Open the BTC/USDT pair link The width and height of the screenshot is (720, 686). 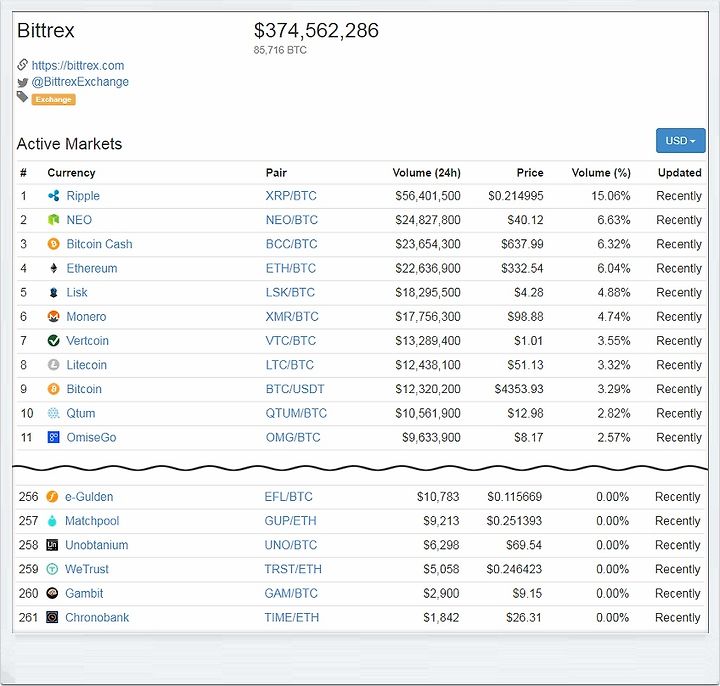(x=295, y=389)
